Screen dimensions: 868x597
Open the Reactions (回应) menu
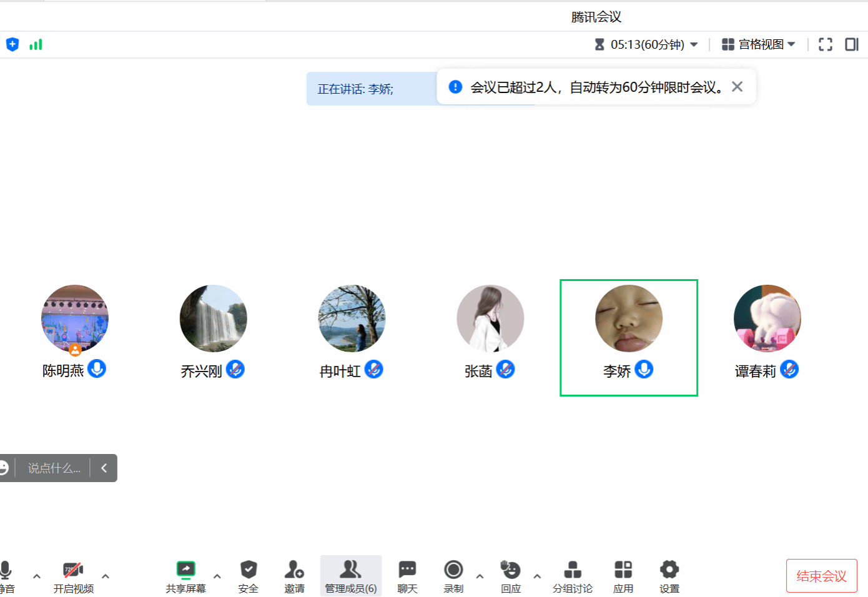coord(510,570)
